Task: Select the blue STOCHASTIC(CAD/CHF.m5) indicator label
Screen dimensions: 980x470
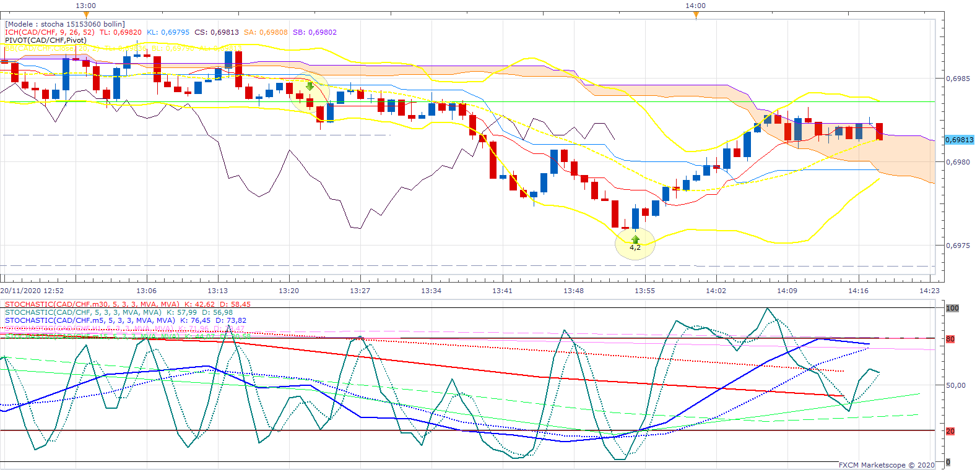Action: [x=90, y=320]
